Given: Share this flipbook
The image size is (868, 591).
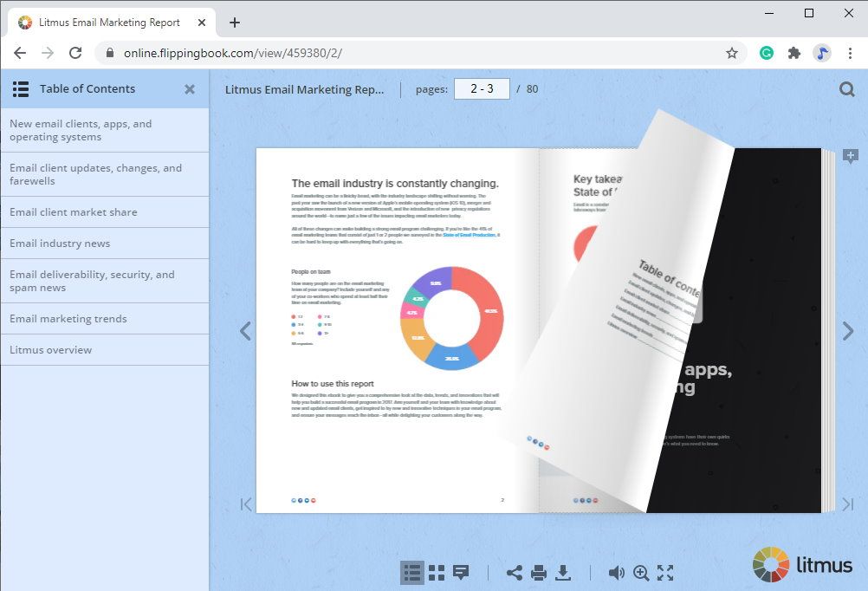Looking at the screenshot, I should coord(515,572).
